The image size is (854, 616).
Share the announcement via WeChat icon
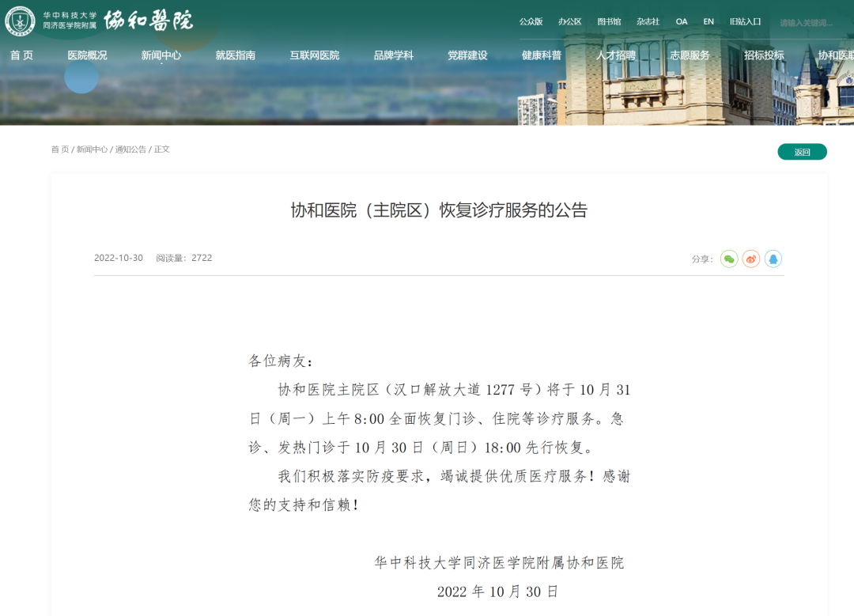729,259
